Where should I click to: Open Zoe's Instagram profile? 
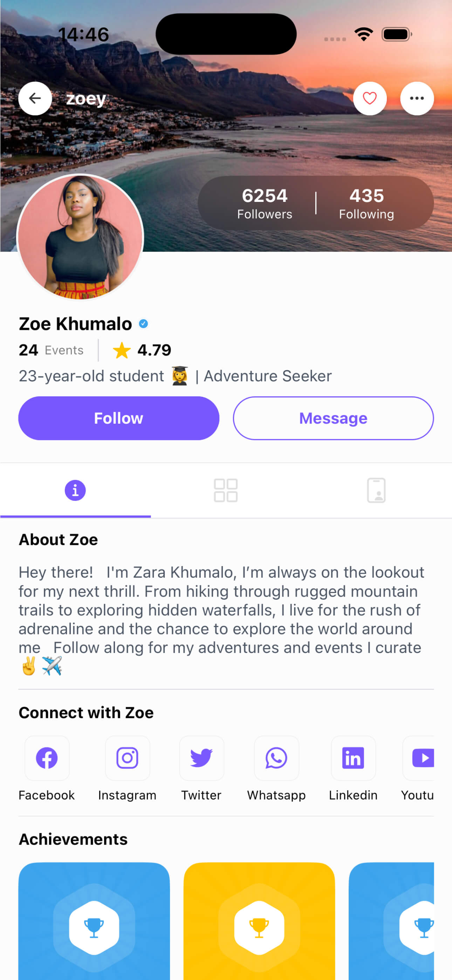[127, 758]
